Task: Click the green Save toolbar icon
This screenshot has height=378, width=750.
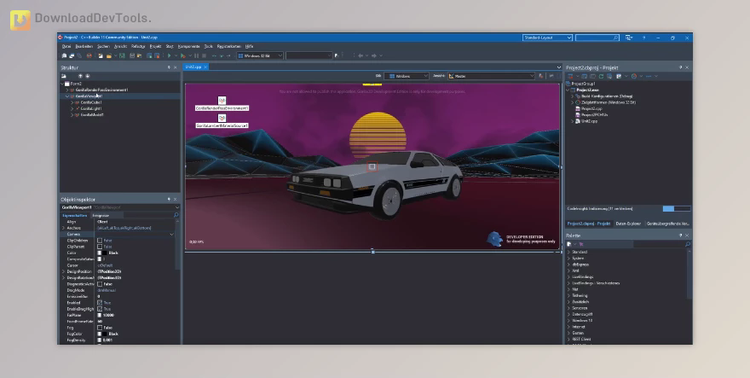Action: [122, 56]
